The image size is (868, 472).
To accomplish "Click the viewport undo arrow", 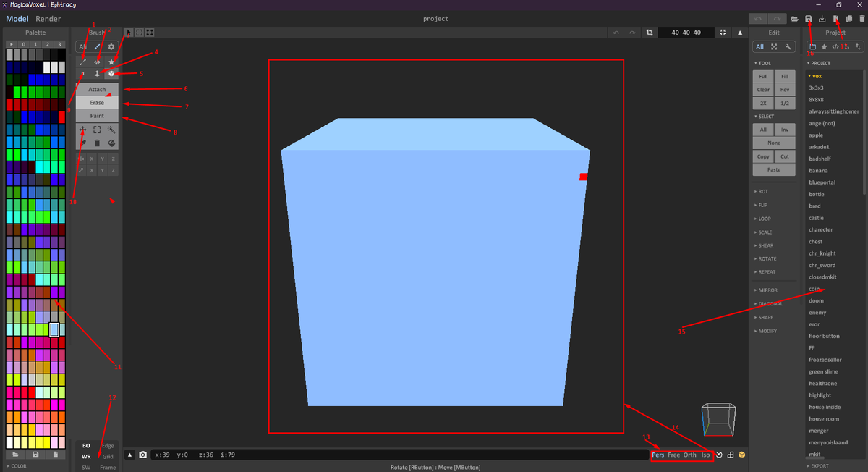I will [616, 33].
